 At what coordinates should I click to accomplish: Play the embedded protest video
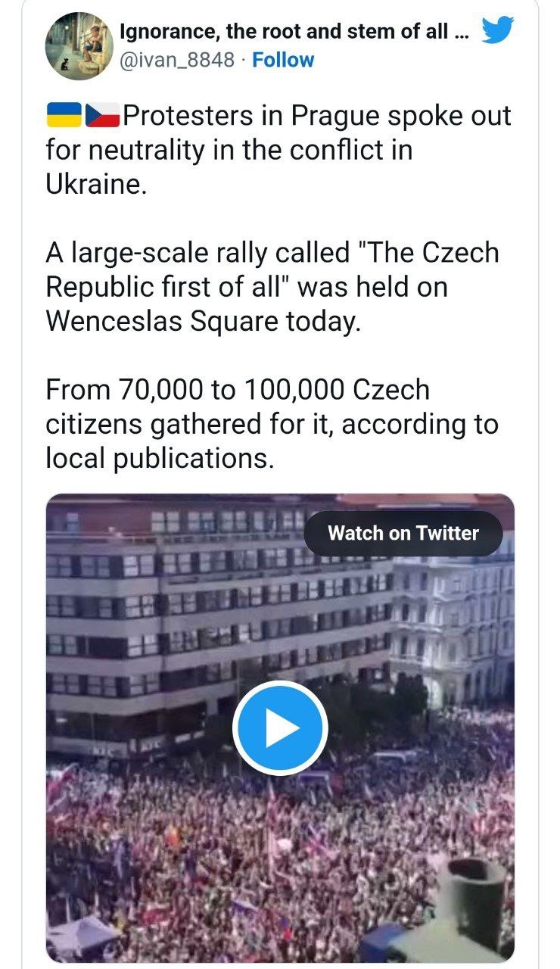tap(280, 728)
